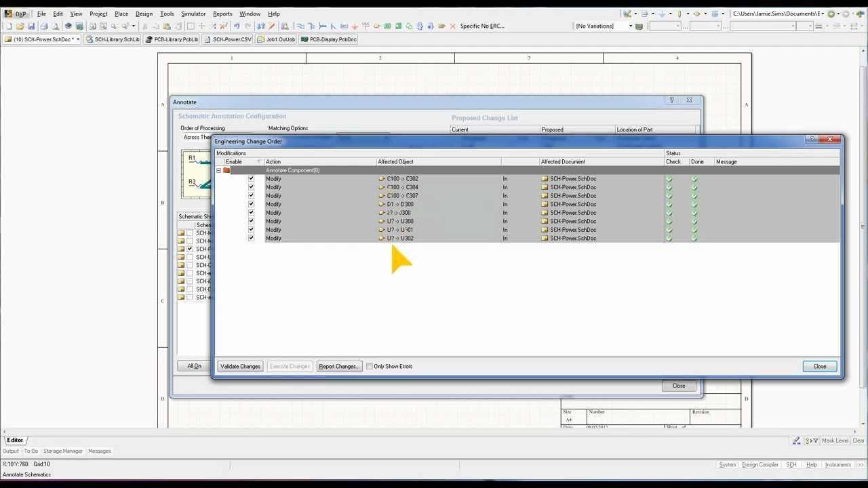Screen dimensions: 868x488
Task: Click the cross probe pencil toolbar icon
Action: click(x=272, y=26)
